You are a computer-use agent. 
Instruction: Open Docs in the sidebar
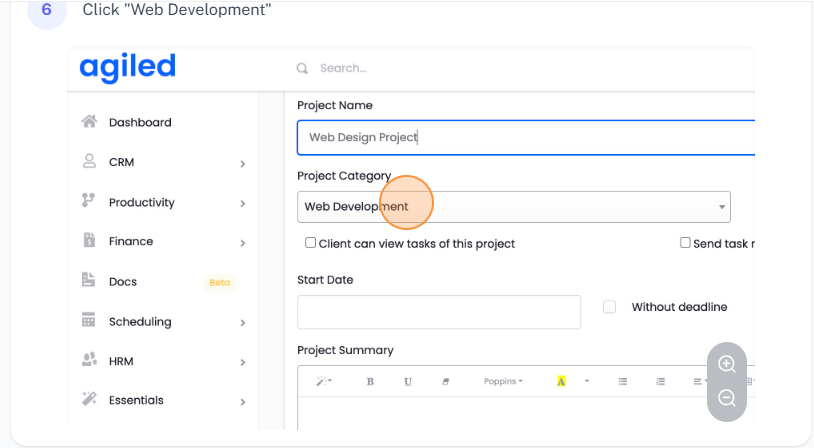click(x=123, y=282)
